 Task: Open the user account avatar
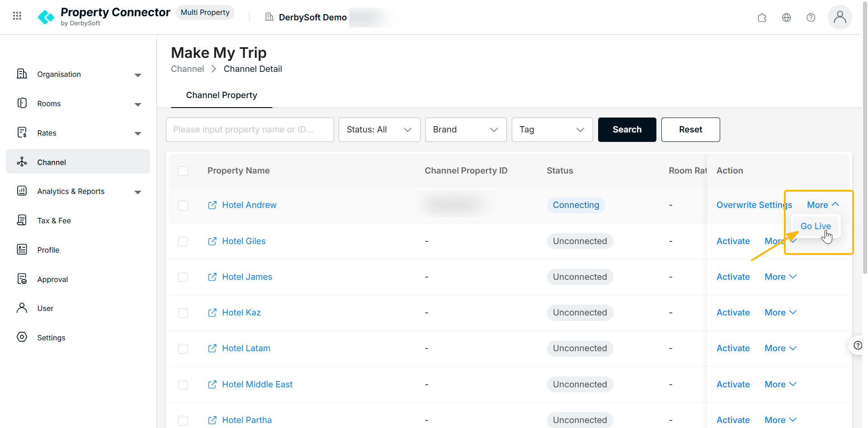pyautogui.click(x=840, y=17)
